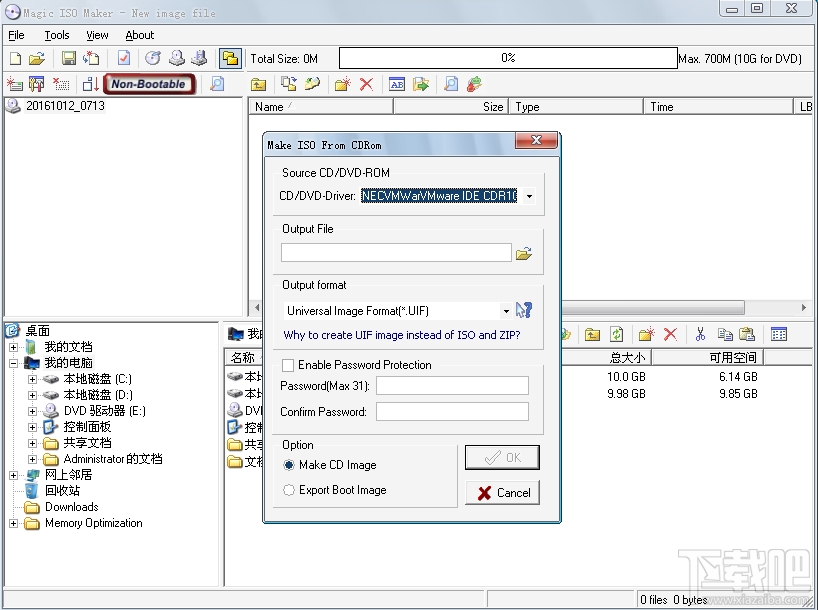Screen dimensions: 818x610
Task: Click the Confirm Password input field
Action: pos(452,412)
